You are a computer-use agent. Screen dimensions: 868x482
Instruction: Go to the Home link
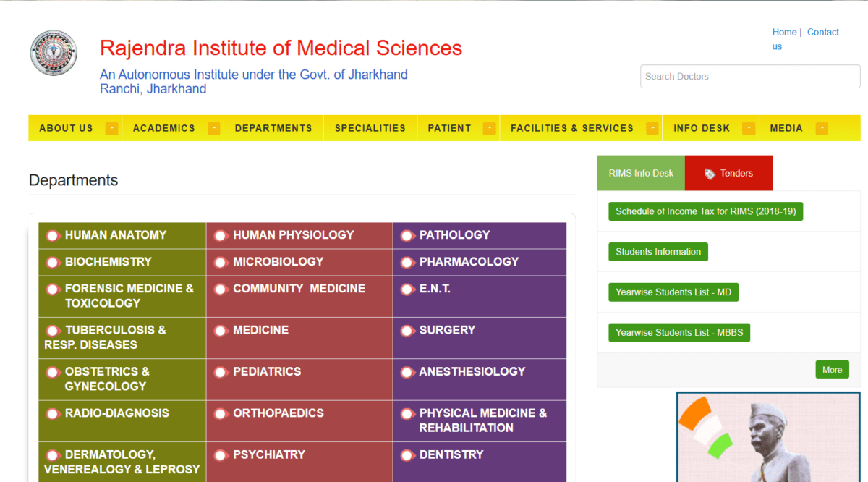[x=784, y=32]
